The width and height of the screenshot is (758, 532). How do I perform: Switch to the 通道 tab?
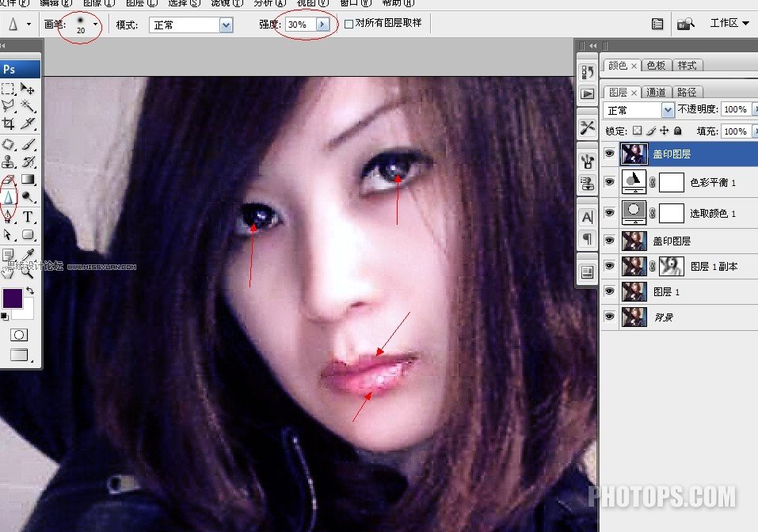pyautogui.click(x=656, y=92)
